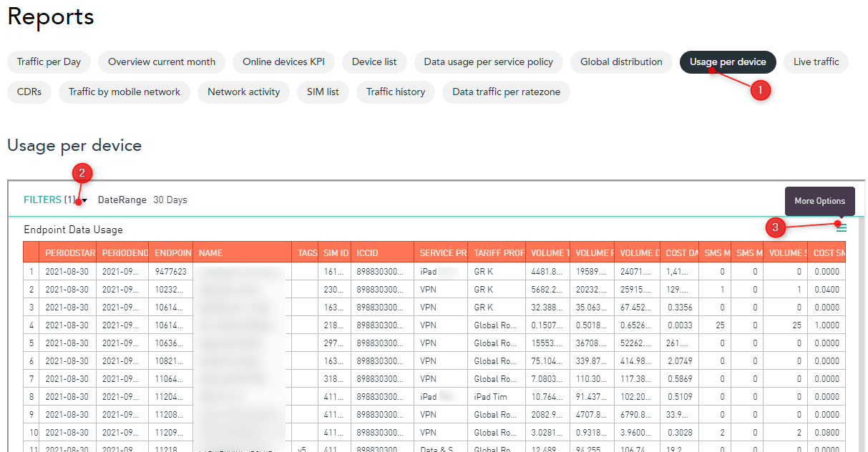868x452 pixels.
Task: Click endpoint cell 9477623
Action: [171, 272]
